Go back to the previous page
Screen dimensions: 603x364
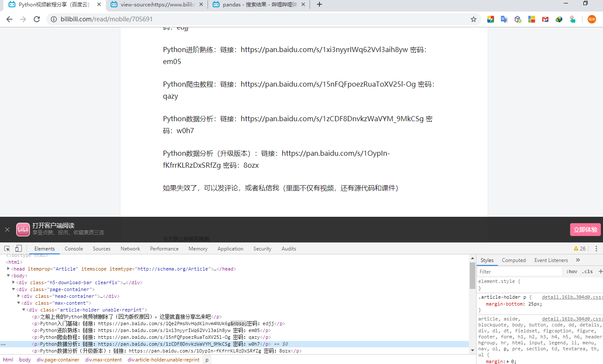tap(9, 19)
